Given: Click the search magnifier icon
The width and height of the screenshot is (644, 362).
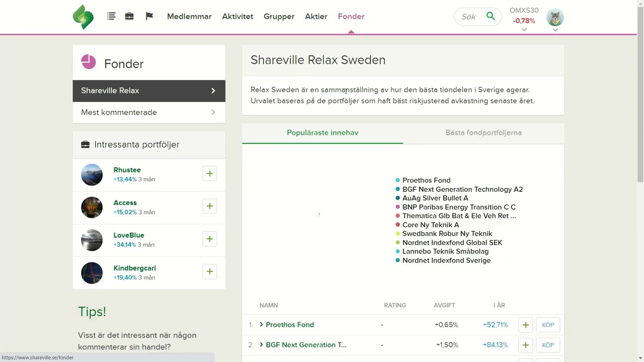Looking at the screenshot, I should coord(491,16).
